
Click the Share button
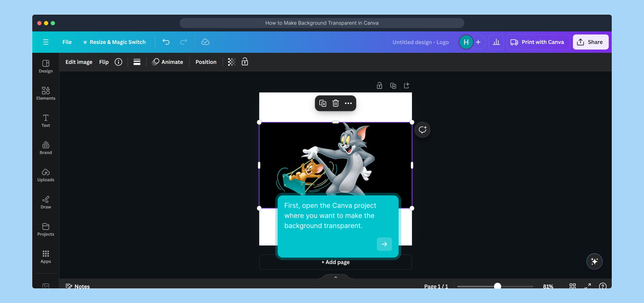pos(590,42)
